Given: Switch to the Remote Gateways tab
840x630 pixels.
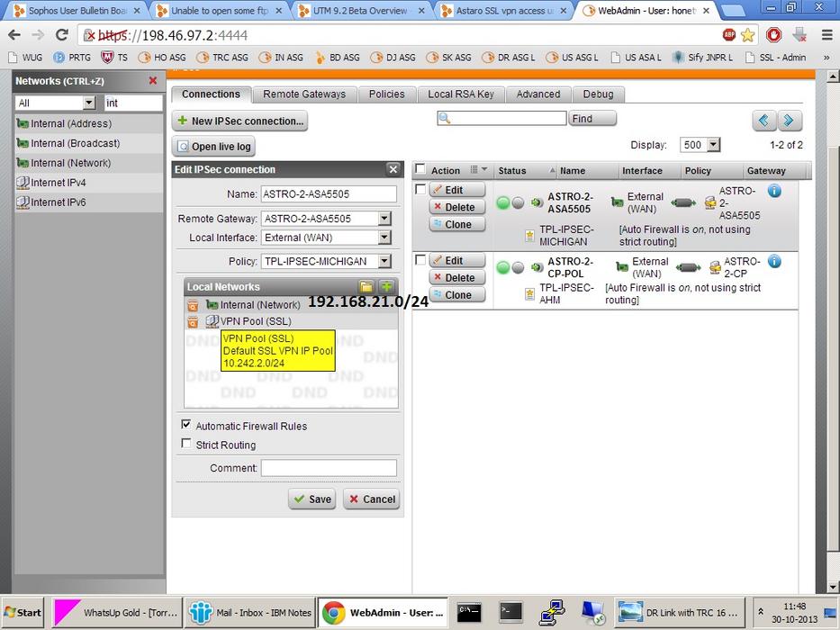Looking at the screenshot, I should (x=304, y=94).
